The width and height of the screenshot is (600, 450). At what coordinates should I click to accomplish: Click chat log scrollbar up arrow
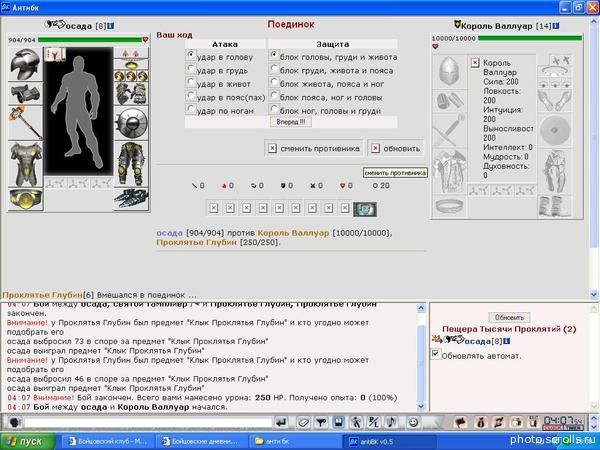click(421, 308)
